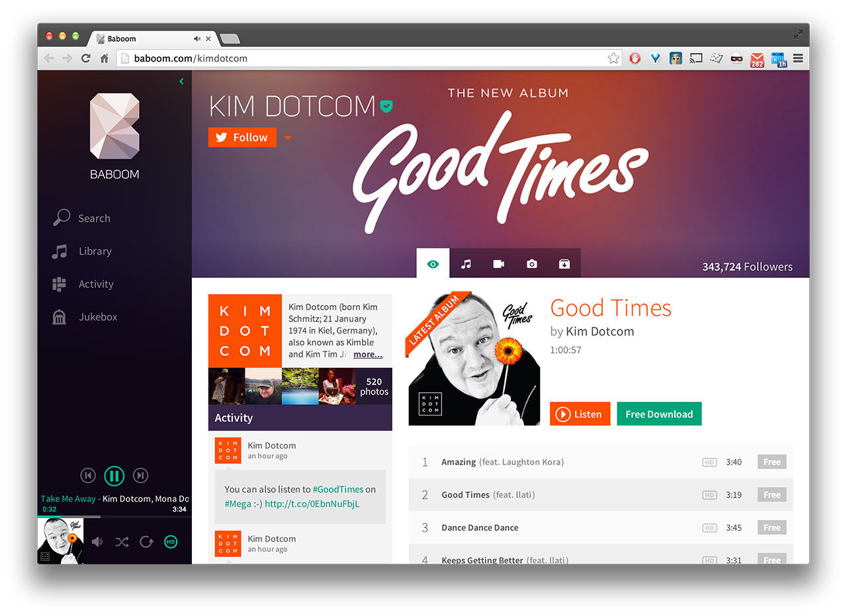Go back to the previous track
The width and height of the screenshot is (847, 616).
[x=88, y=475]
